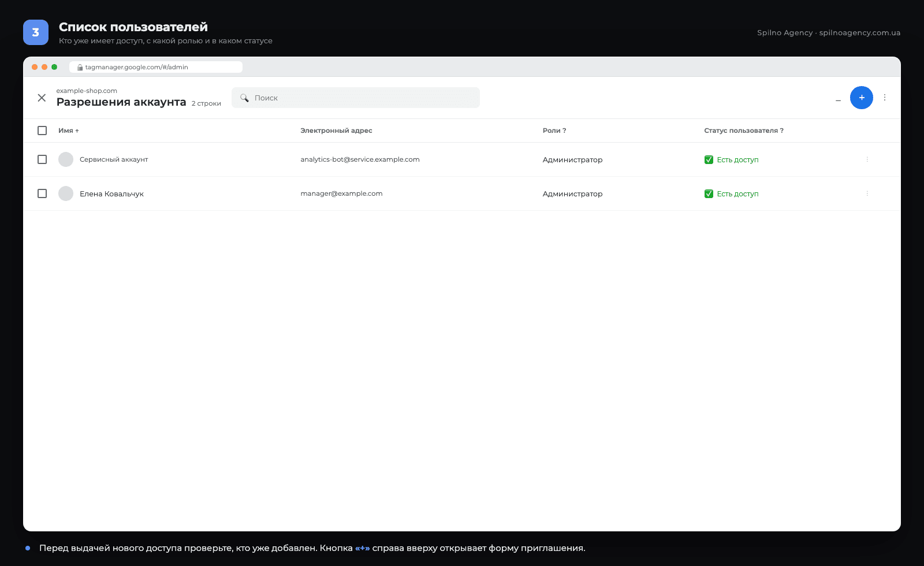The width and height of the screenshot is (924, 566).
Task: Click the Статус пользователя column header
Action: [x=744, y=131]
